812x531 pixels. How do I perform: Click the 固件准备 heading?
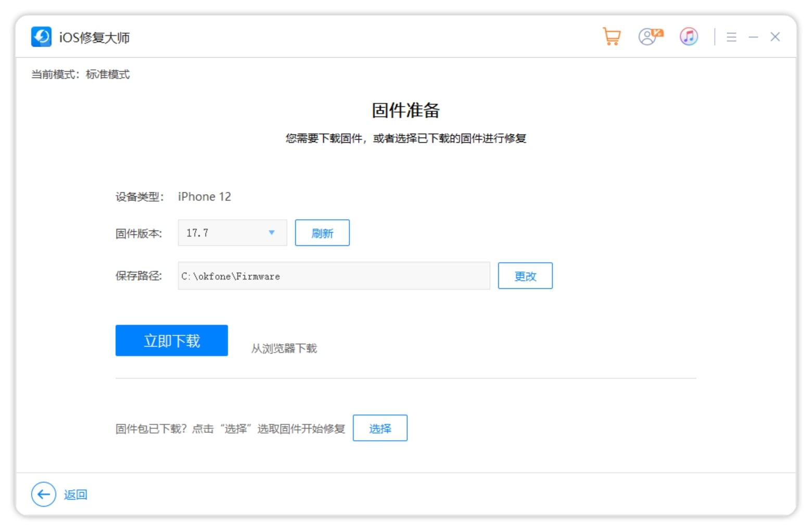406,110
